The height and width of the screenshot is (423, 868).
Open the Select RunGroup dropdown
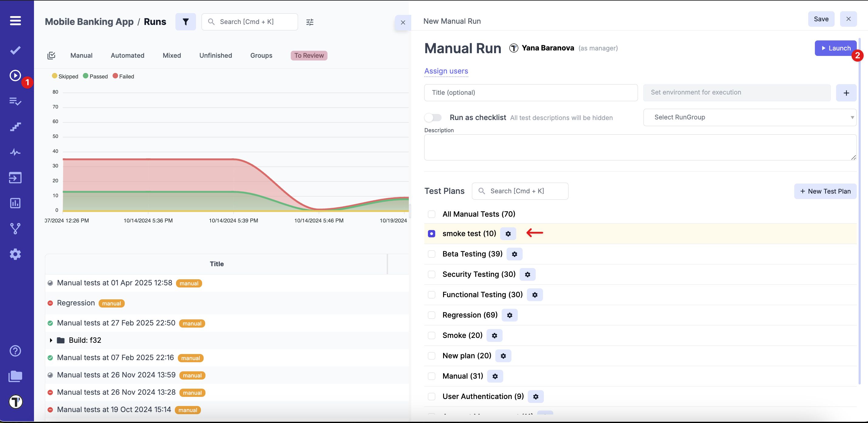tap(749, 117)
